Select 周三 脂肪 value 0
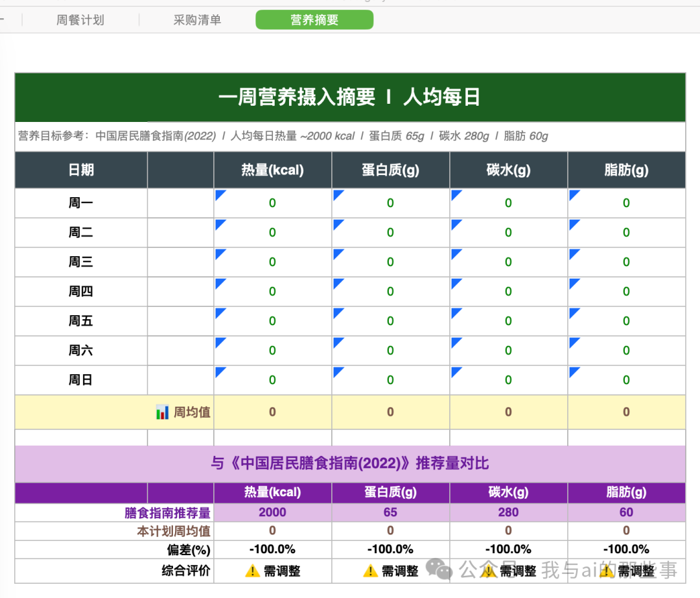 point(626,262)
